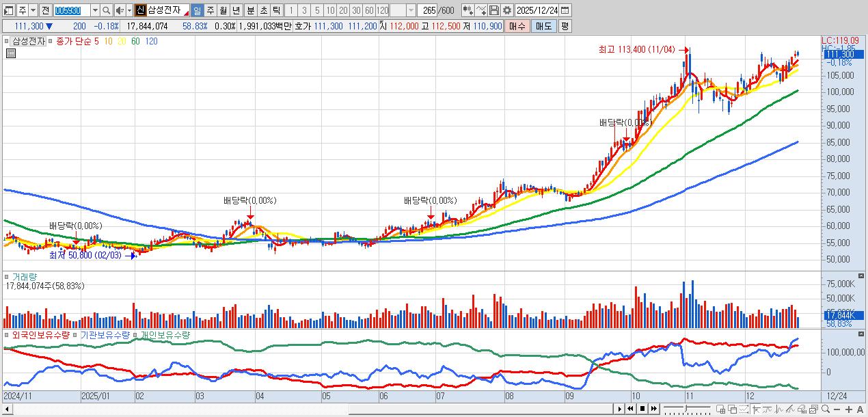
Task: Select the 년 yearly period toggle
Action: pos(236,10)
